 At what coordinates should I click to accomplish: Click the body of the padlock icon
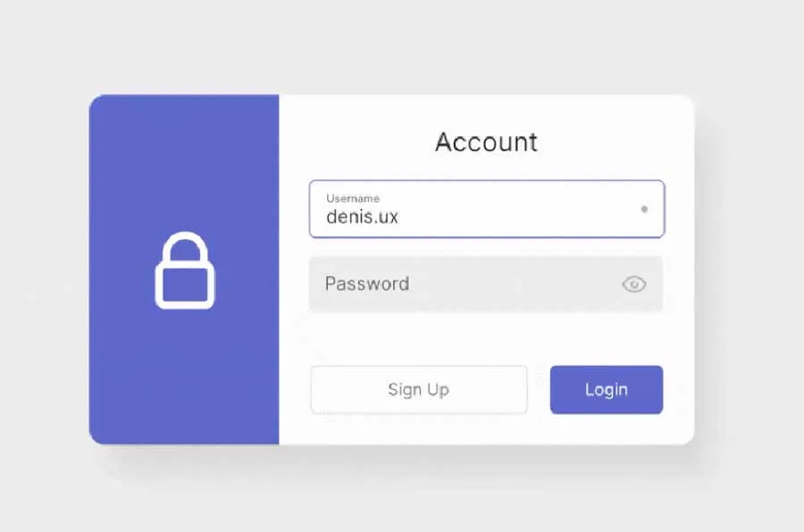tap(185, 286)
